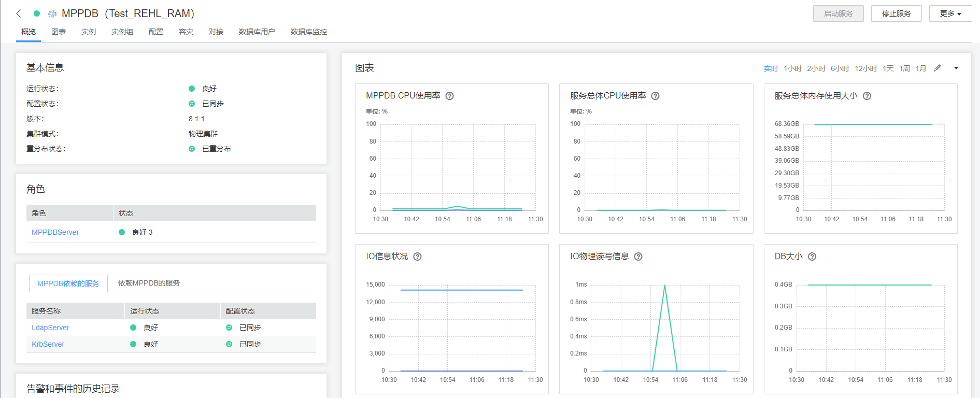The width and height of the screenshot is (980, 398).
Task: Switch to the 概览 tab
Action: coord(29,32)
